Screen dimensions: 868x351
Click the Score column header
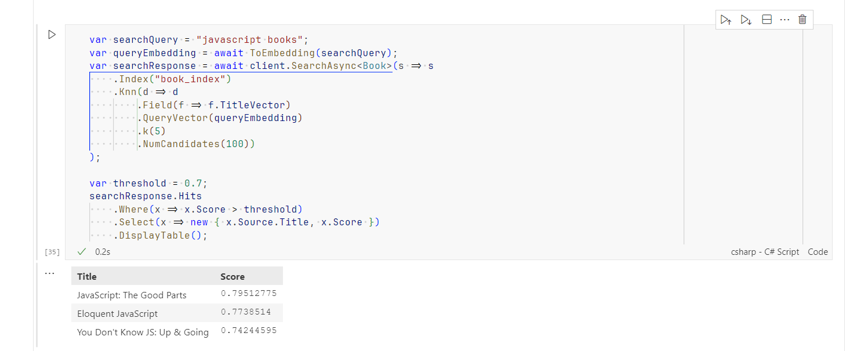click(233, 276)
